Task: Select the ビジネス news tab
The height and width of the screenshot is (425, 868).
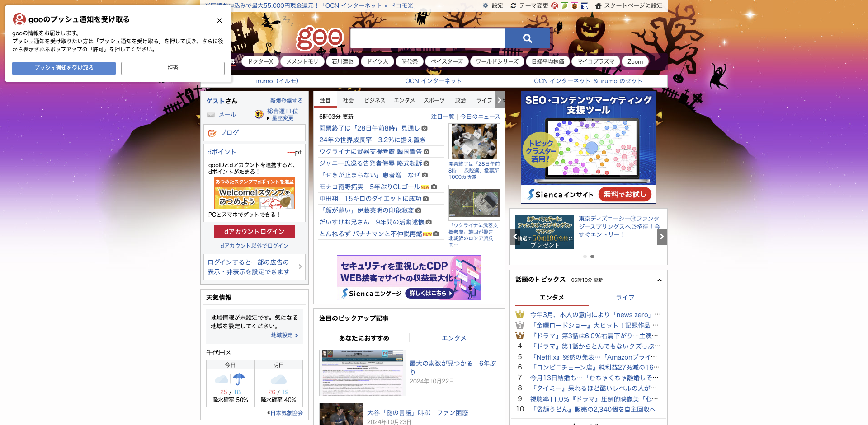Action: [x=375, y=100]
